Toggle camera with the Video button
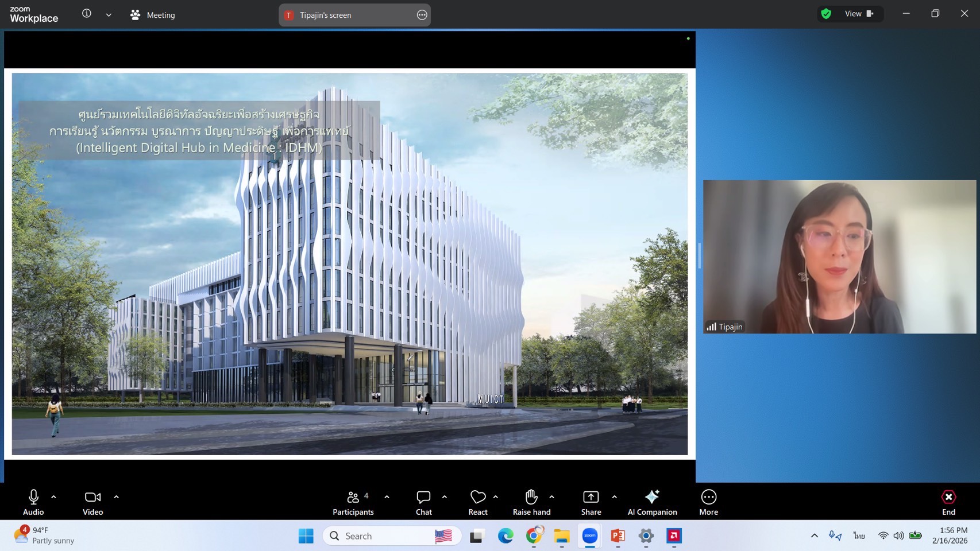980x551 pixels. point(92,502)
